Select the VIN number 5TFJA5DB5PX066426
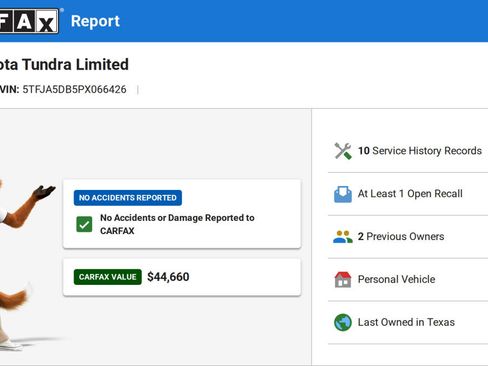Screen dimensions: 488x366 click(x=74, y=89)
